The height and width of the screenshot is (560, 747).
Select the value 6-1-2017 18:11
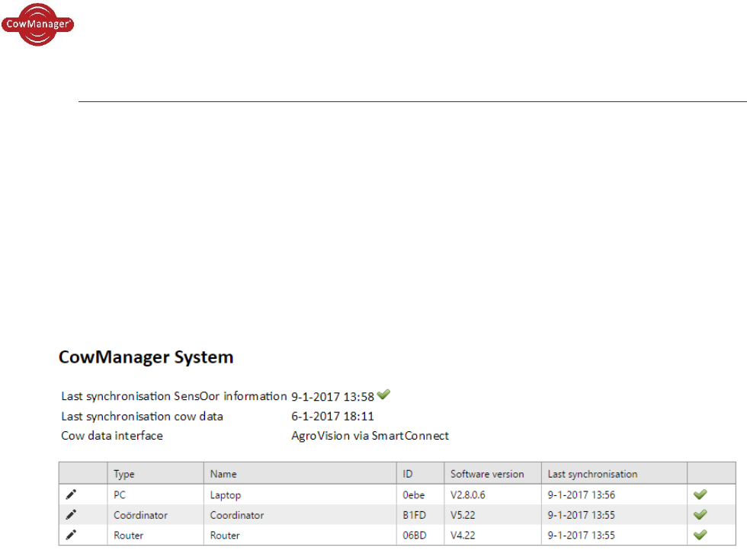332,416
